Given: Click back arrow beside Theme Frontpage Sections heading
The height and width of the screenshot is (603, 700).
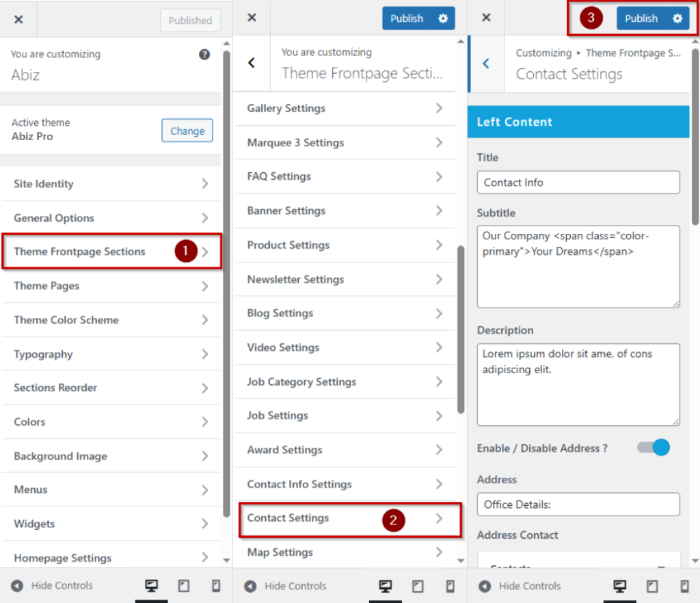Looking at the screenshot, I should (x=252, y=63).
